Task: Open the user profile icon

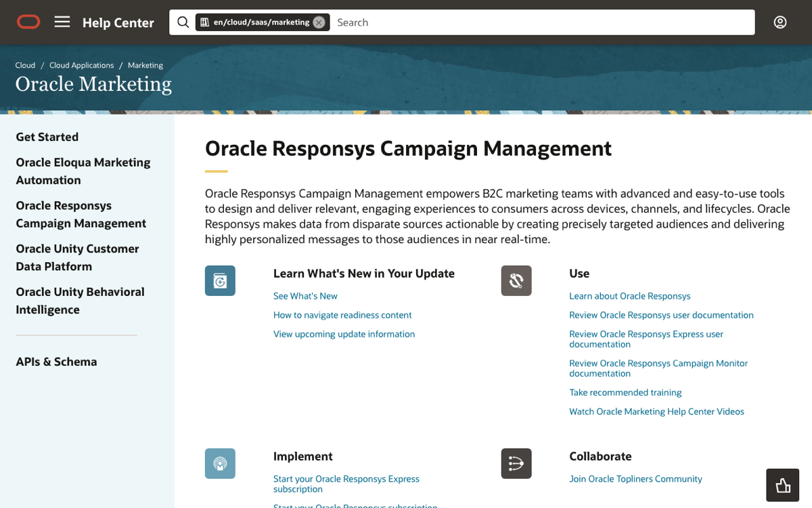Action: (780, 22)
